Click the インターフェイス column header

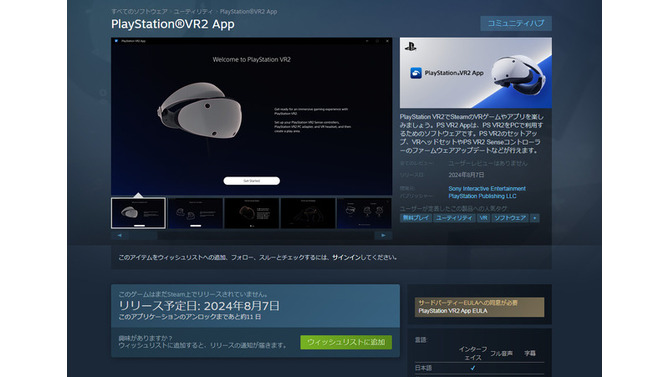point(473,353)
